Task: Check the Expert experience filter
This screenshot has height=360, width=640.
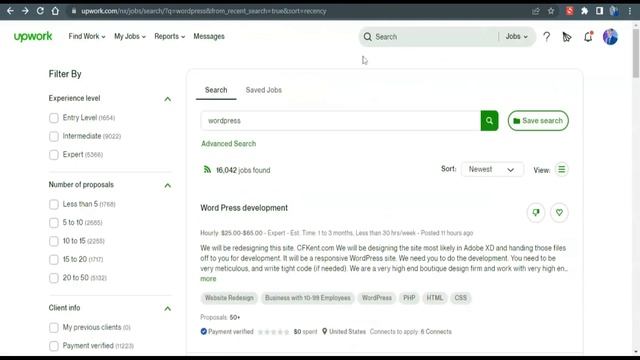Action: (x=53, y=155)
